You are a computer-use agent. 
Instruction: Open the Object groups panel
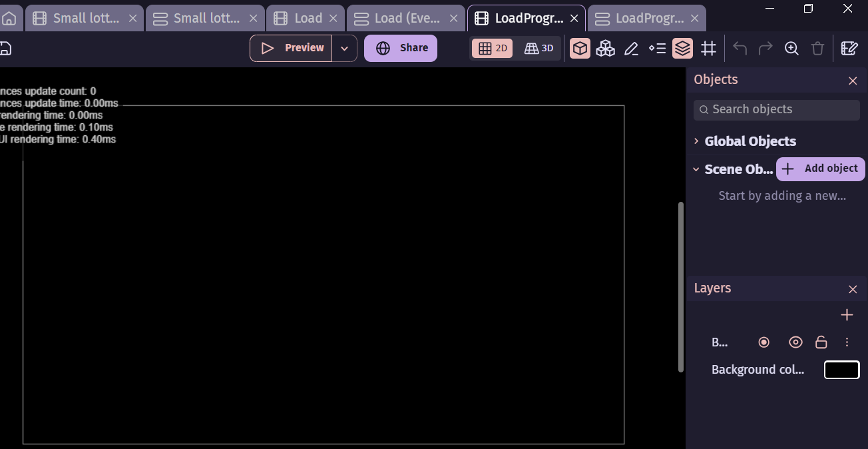pyautogui.click(x=605, y=49)
